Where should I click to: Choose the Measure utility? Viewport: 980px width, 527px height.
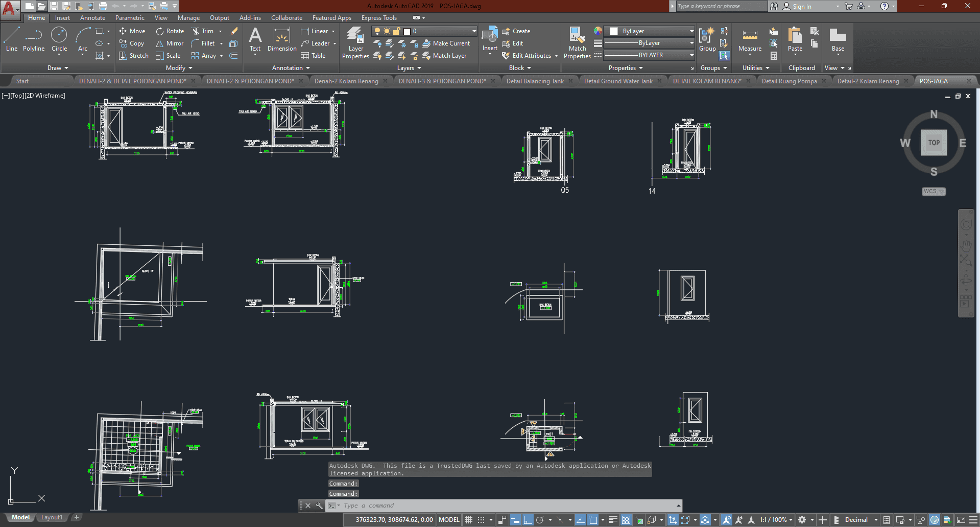(x=750, y=40)
